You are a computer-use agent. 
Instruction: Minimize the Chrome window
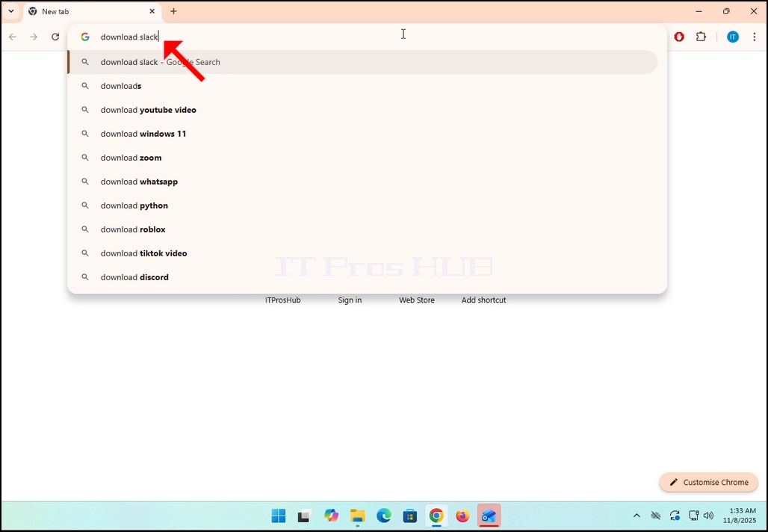(x=699, y=11)
